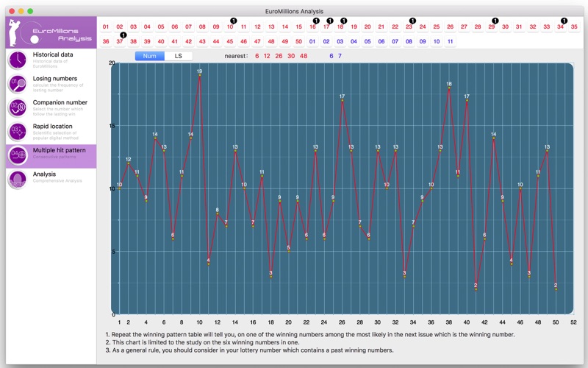The width and height of the screenshot is (588, 368).
Task: Select red number 20
Action: (367, 26)
